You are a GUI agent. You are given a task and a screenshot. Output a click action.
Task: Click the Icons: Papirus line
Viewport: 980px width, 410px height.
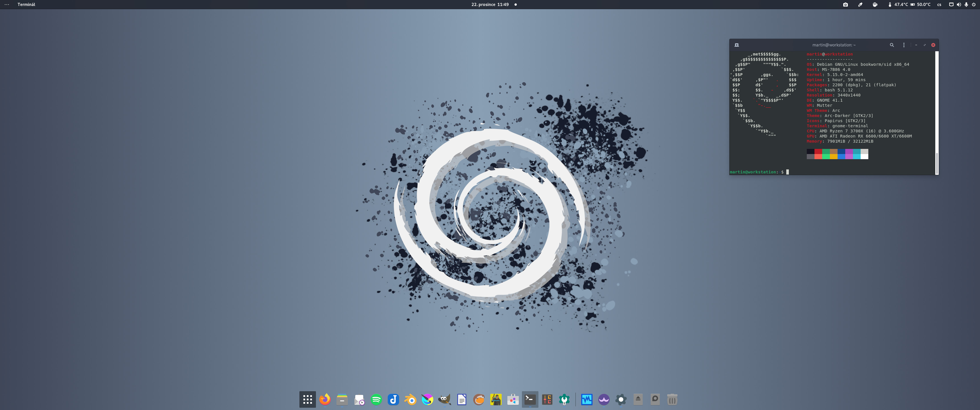point(836,120)
